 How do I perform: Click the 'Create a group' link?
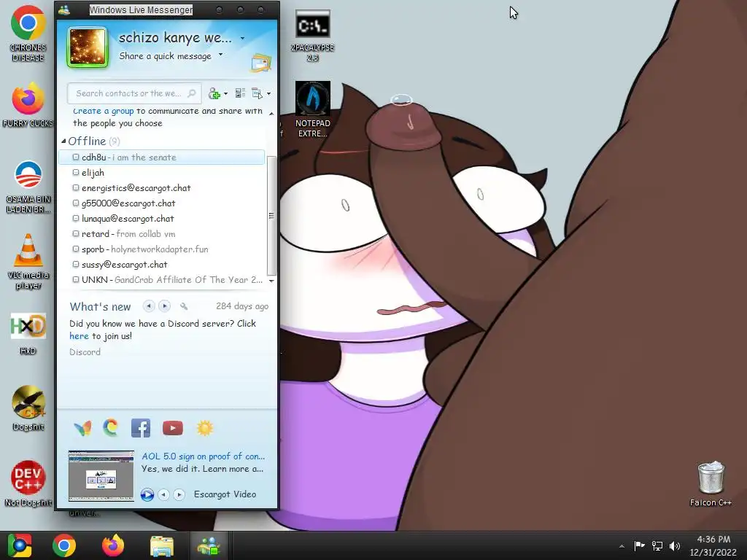(x=104, y=111)
